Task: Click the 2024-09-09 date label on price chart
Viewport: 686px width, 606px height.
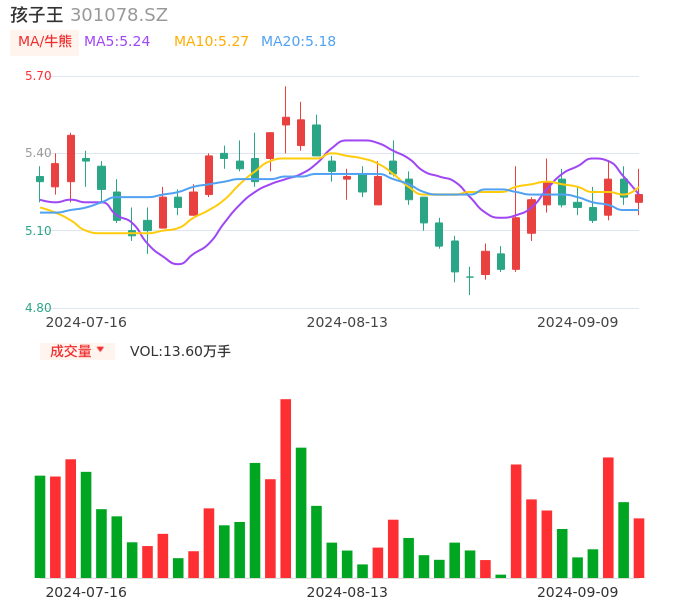Action: (x=577, y=322)
